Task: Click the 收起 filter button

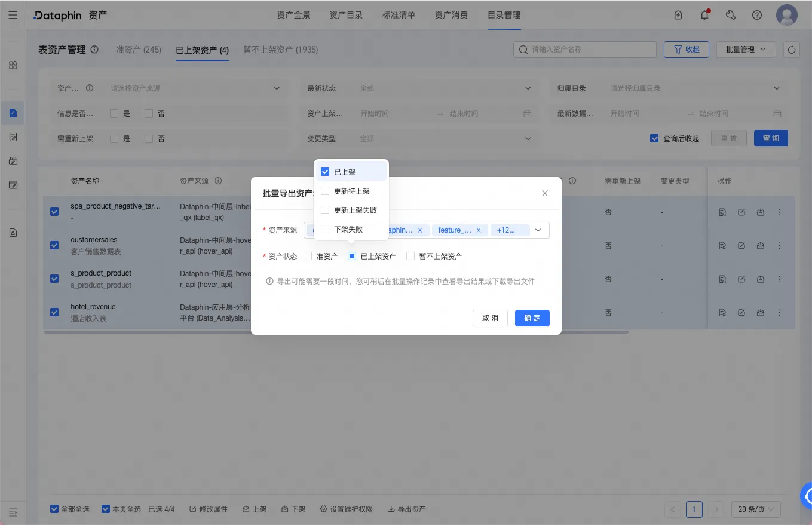Action: 686,50
